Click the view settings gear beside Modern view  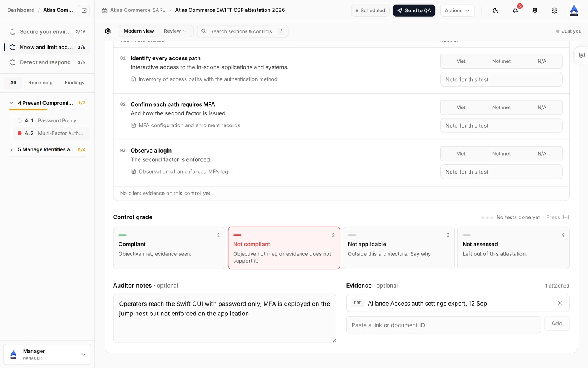(108, 31)
